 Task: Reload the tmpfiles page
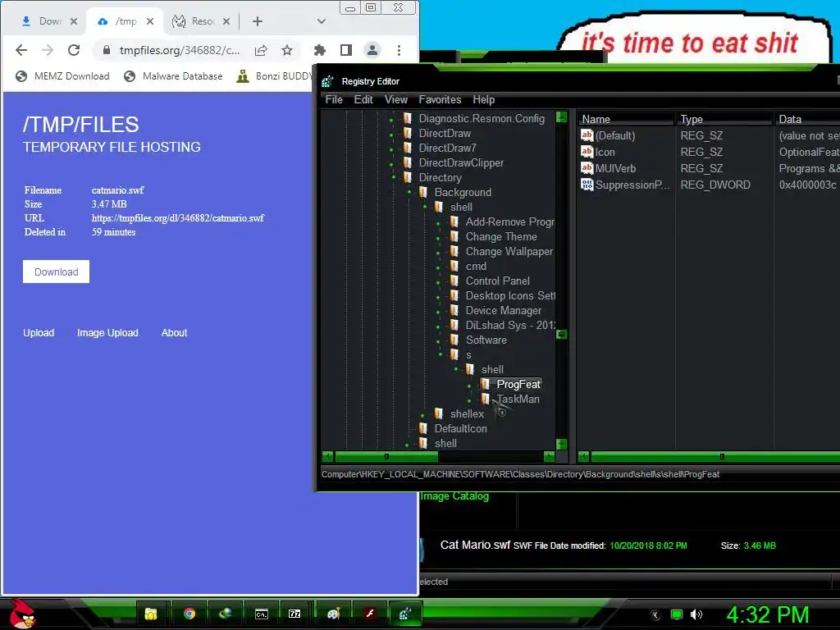(x=74, y=50)
